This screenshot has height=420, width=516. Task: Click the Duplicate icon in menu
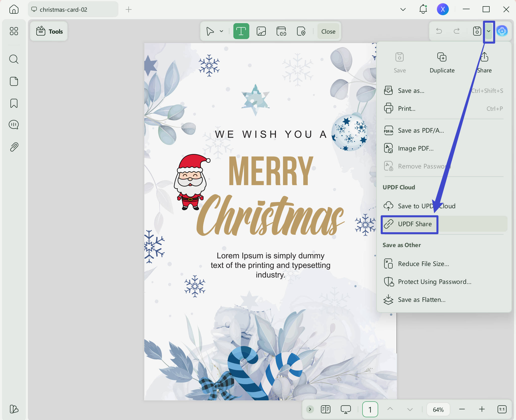pyautogui.click(x=442, y=57)
